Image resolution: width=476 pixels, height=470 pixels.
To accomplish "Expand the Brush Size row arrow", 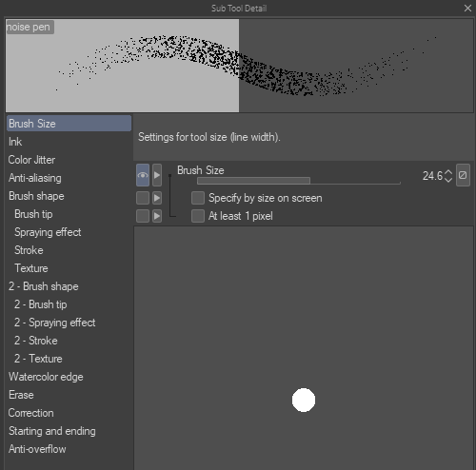I will (x=157, y=175).
